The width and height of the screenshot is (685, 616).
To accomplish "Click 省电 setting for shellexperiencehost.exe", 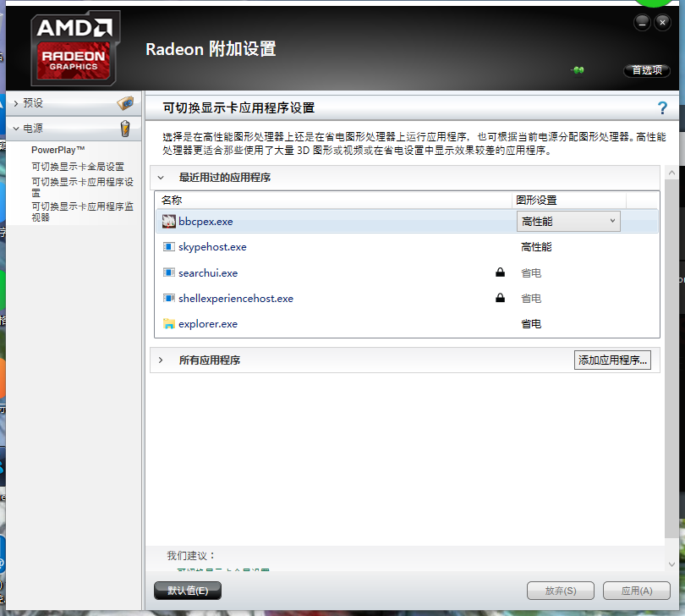I will coord(531,298).
